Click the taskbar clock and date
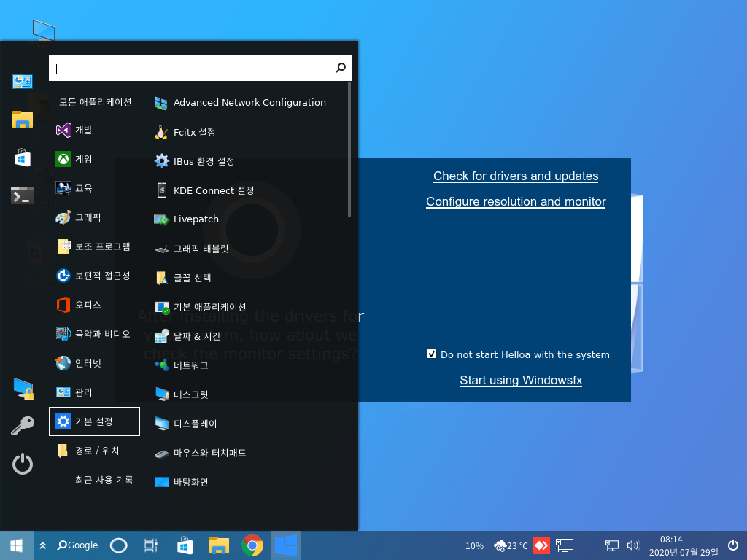The image size is (747, 560). click(684, 545)
